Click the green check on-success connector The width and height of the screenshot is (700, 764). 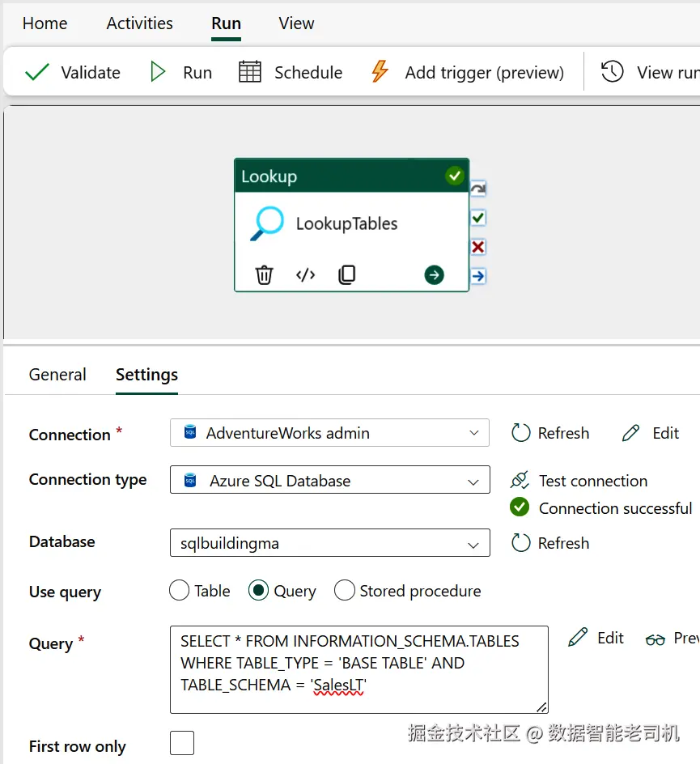[x=478, y=218]
